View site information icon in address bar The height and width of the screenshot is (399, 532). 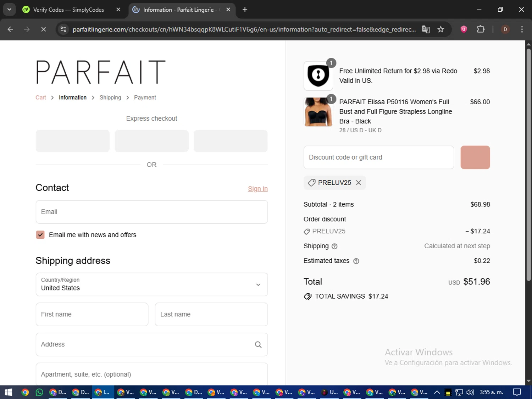tap(63, 29)
